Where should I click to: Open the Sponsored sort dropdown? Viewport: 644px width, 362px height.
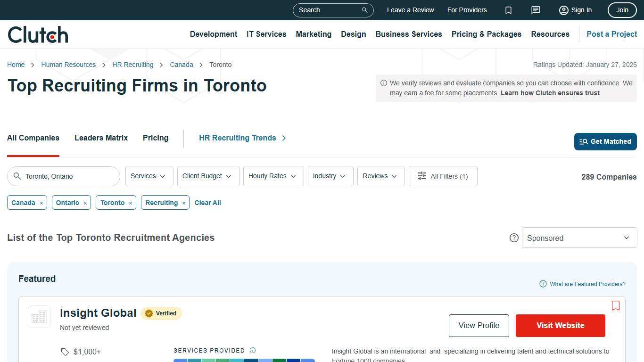(579, 238)
